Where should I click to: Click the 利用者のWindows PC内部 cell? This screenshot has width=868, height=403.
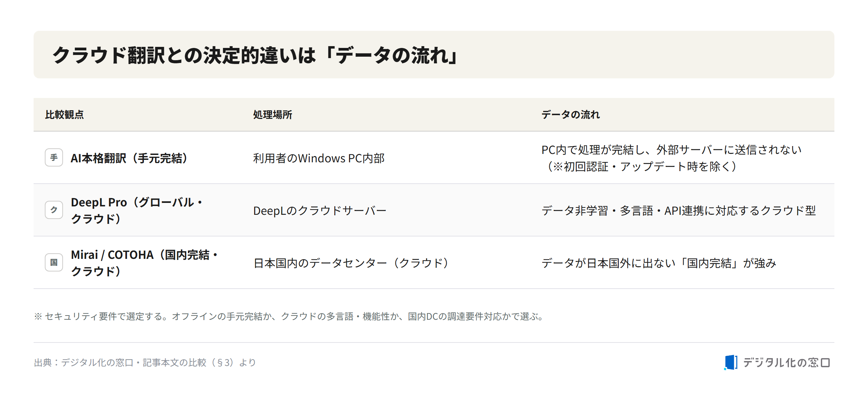click(319, 158)
